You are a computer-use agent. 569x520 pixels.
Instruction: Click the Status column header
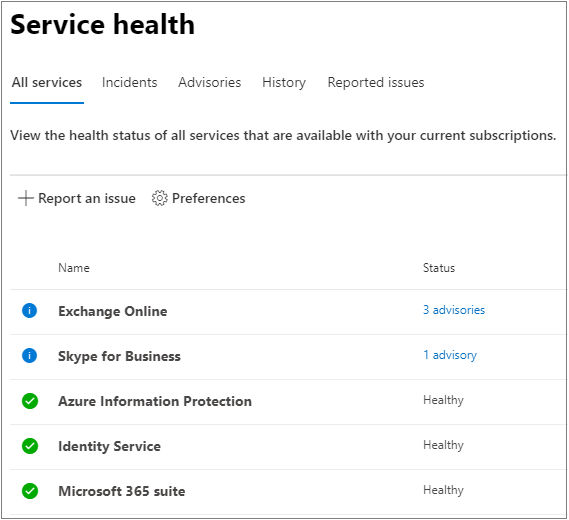(439, 268)
